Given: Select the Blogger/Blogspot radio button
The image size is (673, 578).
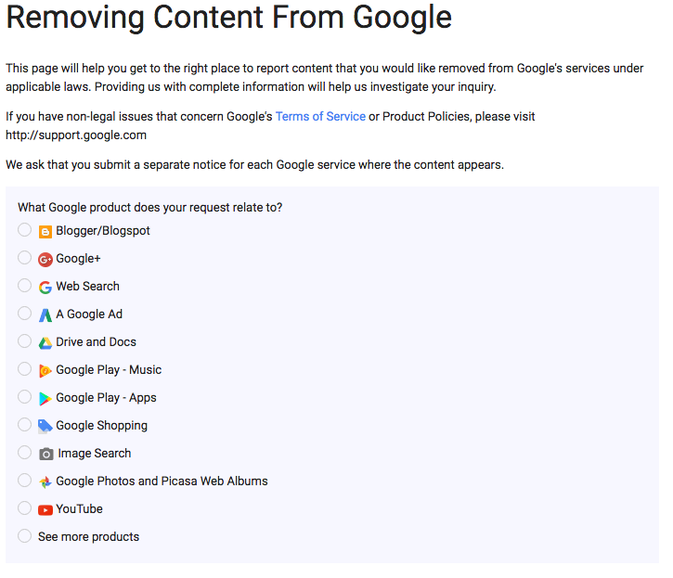Looking at the screenshot, I should 25,230.
